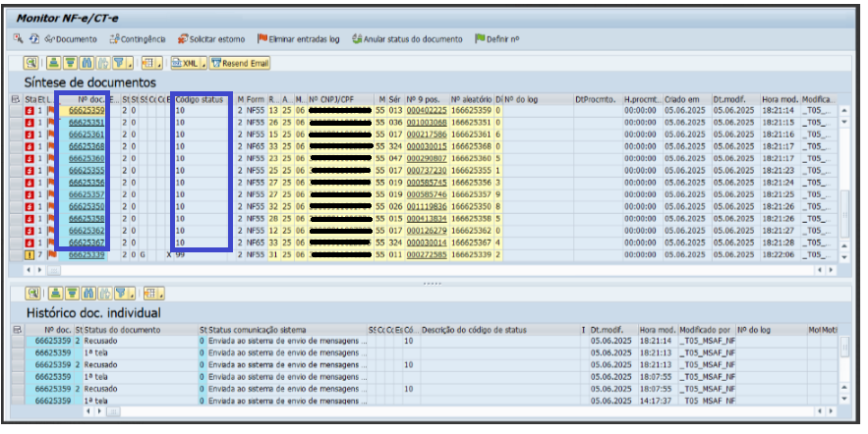Click Find next icon in Síntese de documentos toolbar
The width and height of the screenshot is (868, 434).
(x=103, y=63)
